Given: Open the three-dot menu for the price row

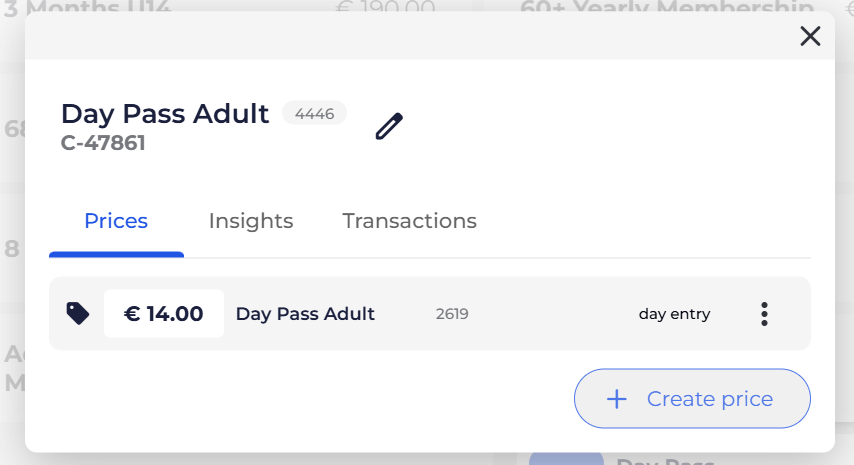Looking at the screenshot, I should click(764, 314).
